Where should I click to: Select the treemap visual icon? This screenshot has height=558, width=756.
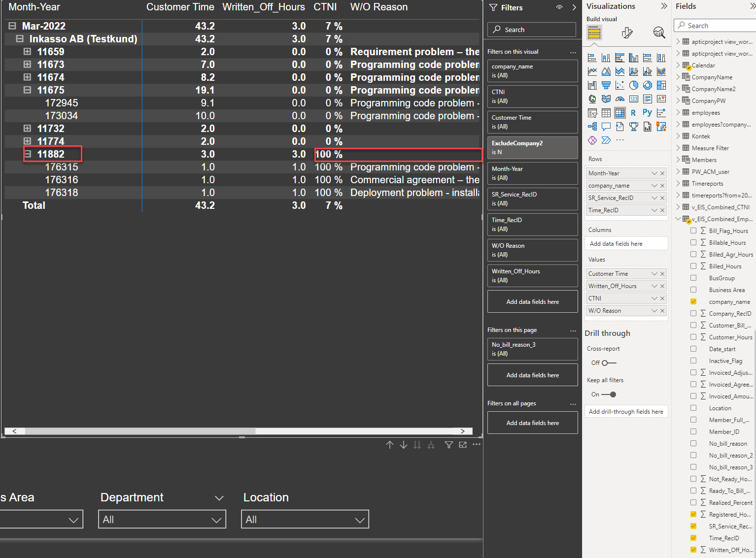pyautogui.click(x=661, y=85)
